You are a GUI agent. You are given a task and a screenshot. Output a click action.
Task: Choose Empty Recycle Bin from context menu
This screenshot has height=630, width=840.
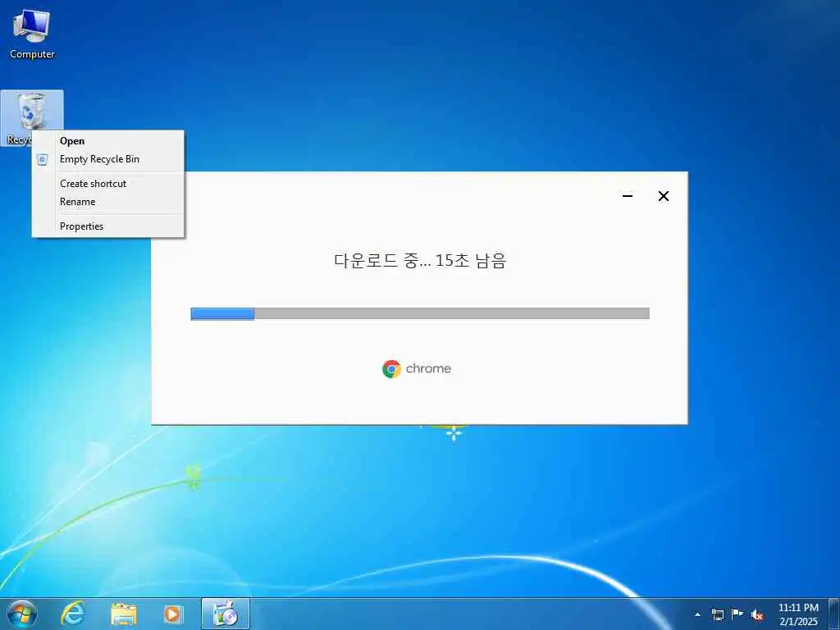point(107,159)
